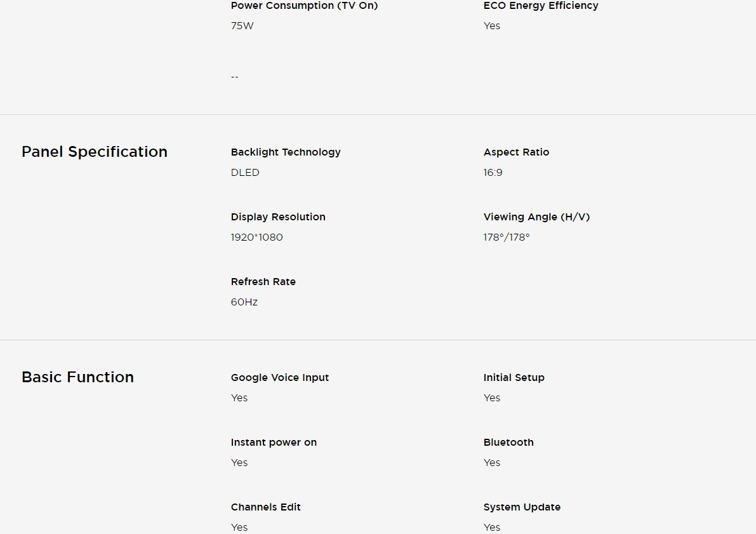The image size is (756, 534).
Task: Click the System Update label
Action: [522, 507]
